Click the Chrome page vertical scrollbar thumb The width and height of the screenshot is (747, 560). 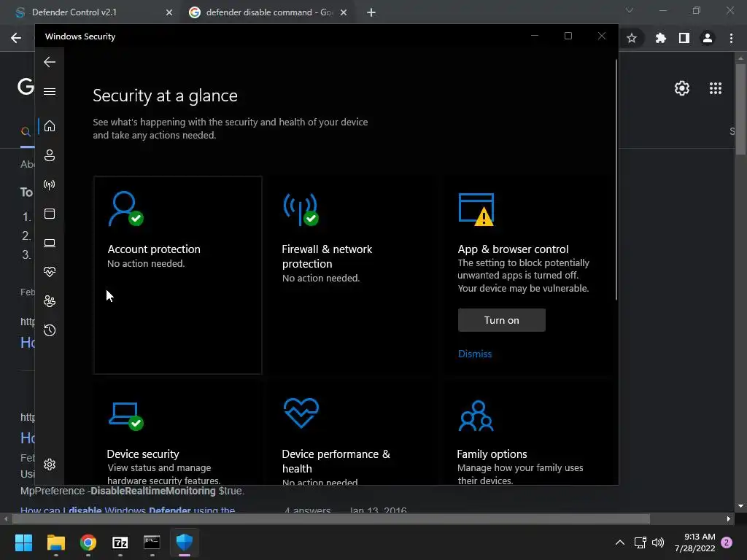pyautogui.click(x=740, y=109)
